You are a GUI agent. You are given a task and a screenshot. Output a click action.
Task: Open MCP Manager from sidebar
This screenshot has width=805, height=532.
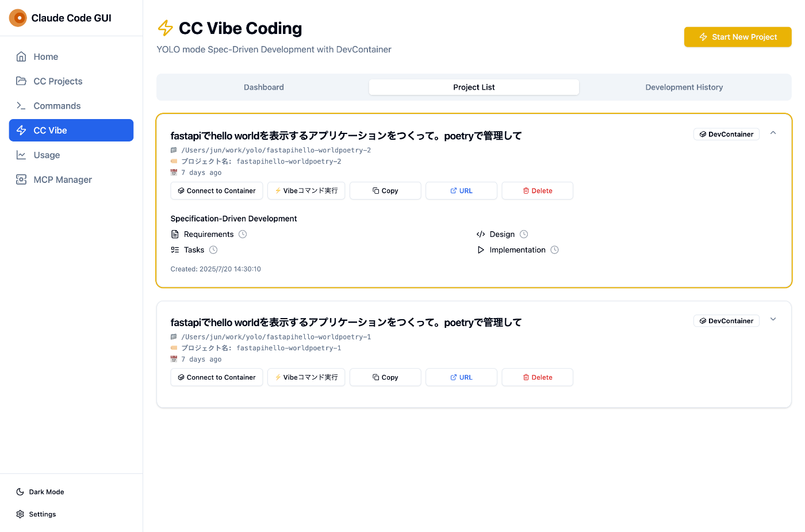coord(71,179)
